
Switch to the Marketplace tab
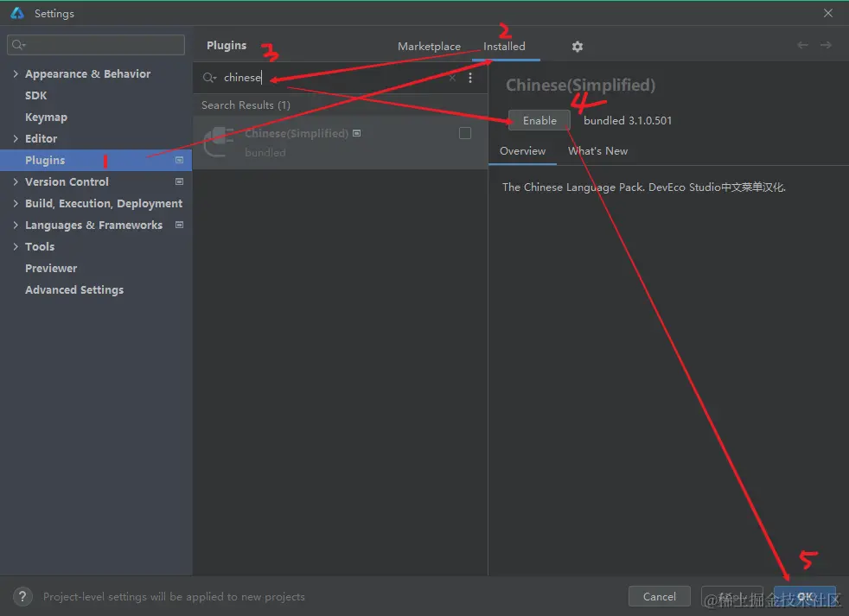coord(429,47)
